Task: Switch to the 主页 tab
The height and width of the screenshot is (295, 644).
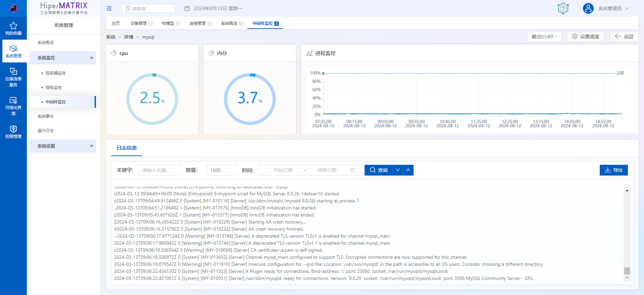Action: pyautogui.click(x=116, y=23)
